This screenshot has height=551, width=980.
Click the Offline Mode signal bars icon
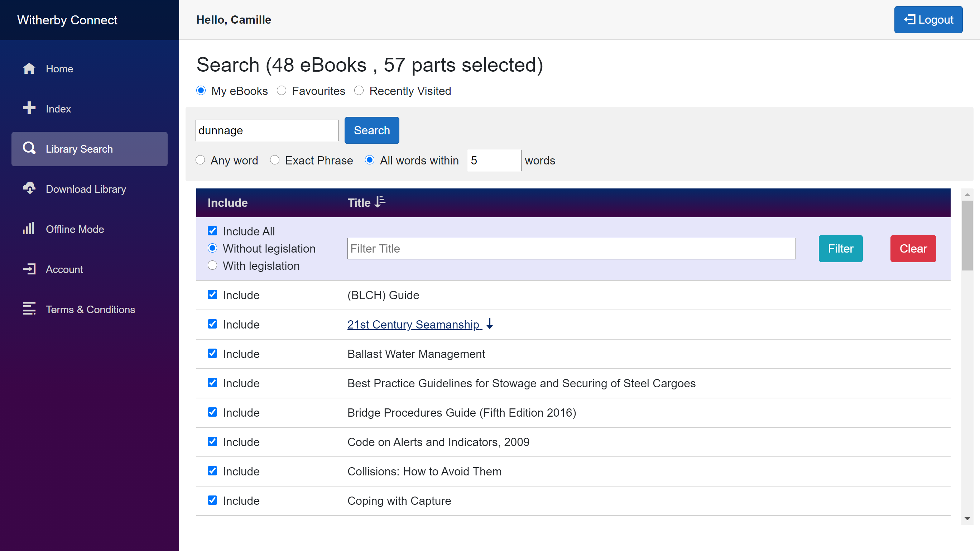point(29,229)
